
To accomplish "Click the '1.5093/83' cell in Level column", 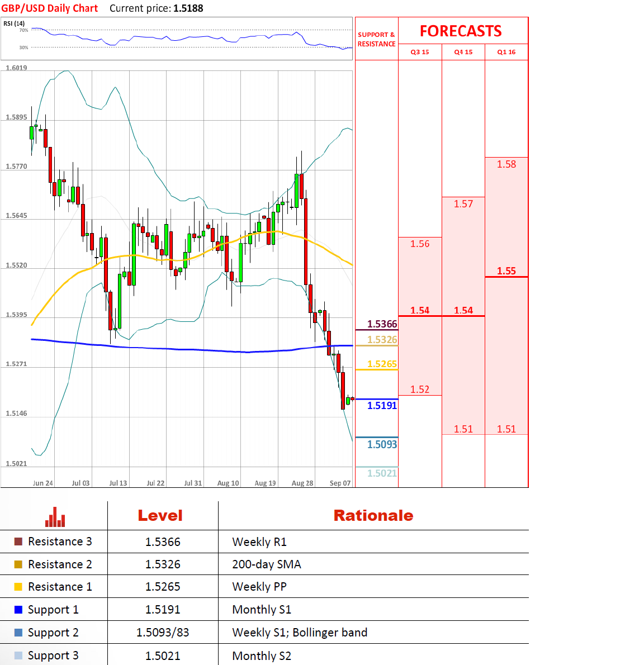I will pos(163,633).
